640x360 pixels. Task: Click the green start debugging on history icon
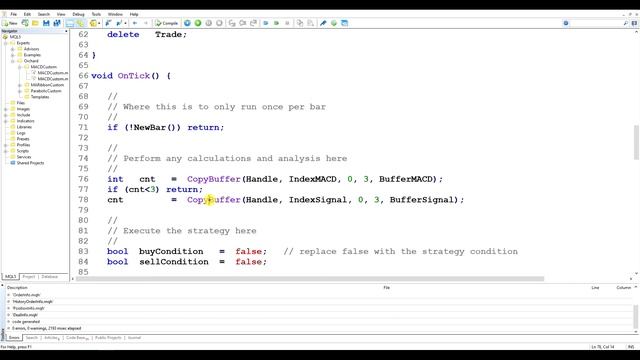(198, 23)
